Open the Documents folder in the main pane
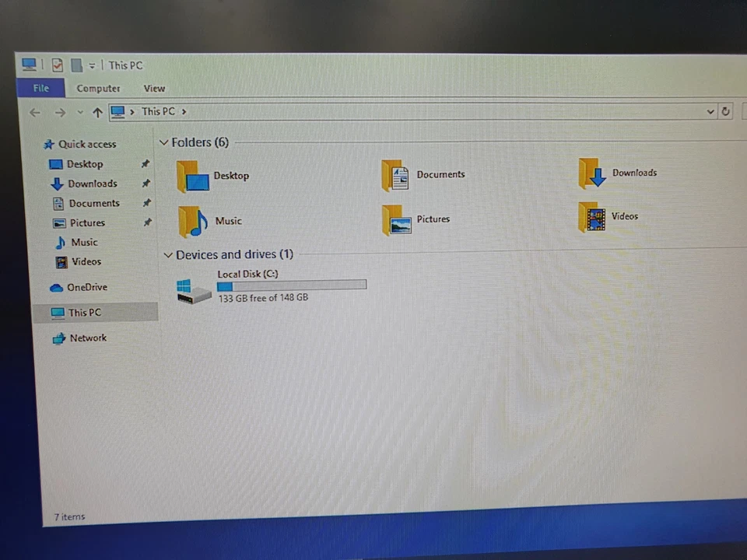This screenshot has width=747, height=560. [440, 174]
